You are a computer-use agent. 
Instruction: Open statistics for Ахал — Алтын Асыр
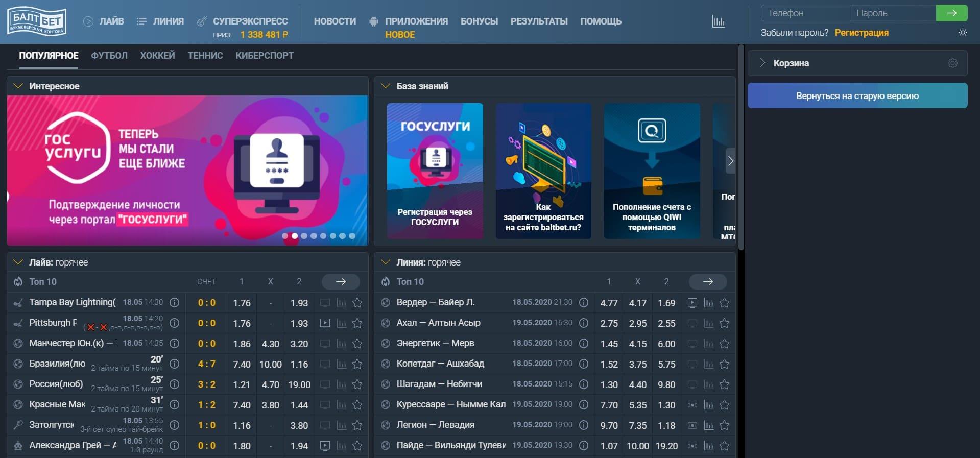point(709,323)
